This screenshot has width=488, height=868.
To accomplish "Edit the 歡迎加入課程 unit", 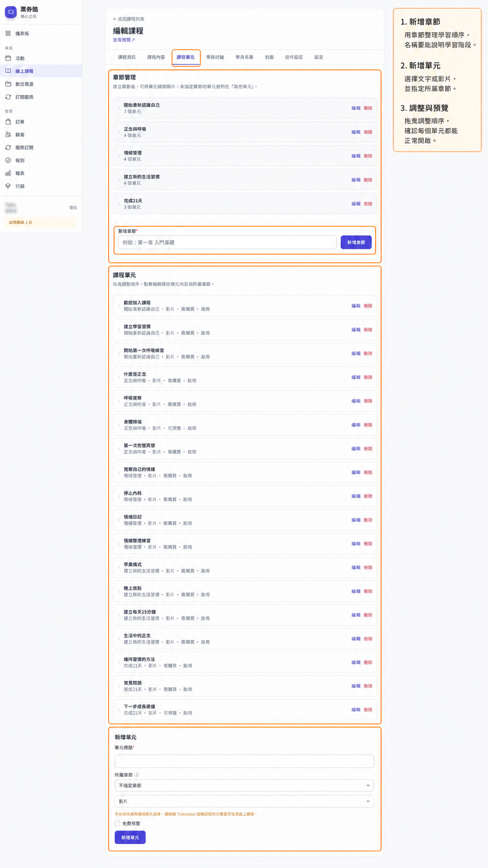I will (x=356, y=306).
